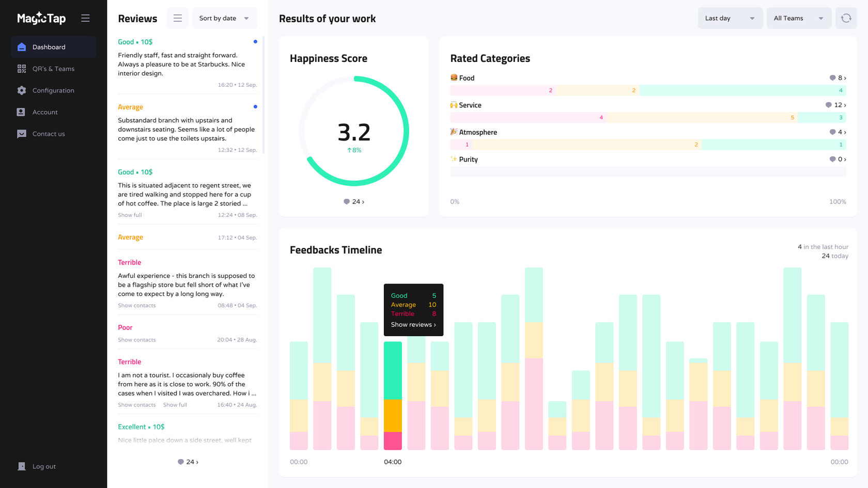The width and height of the screenshot is (868, 488).
Task: Click the MagicTap logo
Action: click(x=41, y=18)
